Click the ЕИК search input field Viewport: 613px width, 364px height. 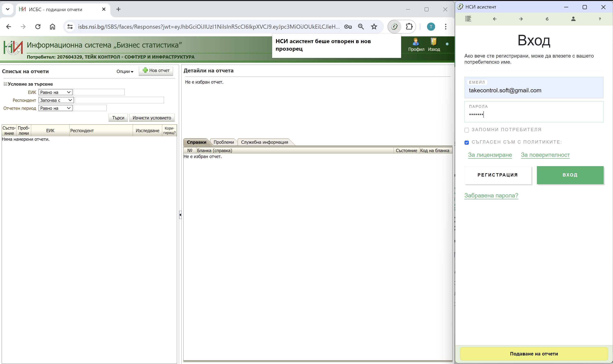[99, 92]
